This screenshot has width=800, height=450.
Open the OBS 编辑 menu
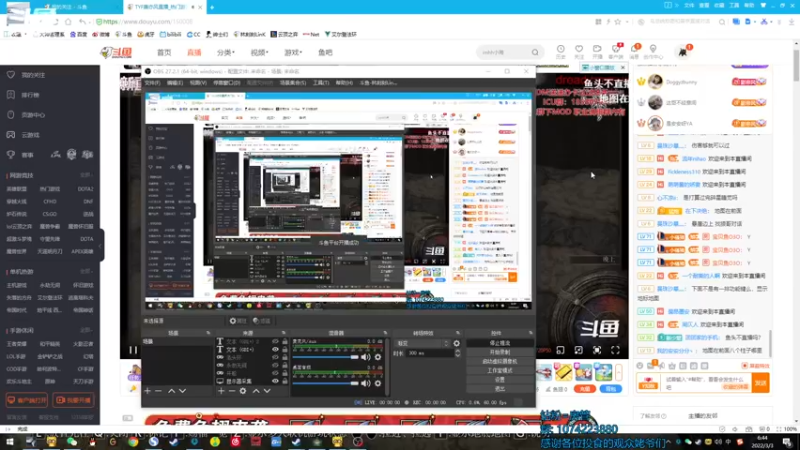[174, 83]
